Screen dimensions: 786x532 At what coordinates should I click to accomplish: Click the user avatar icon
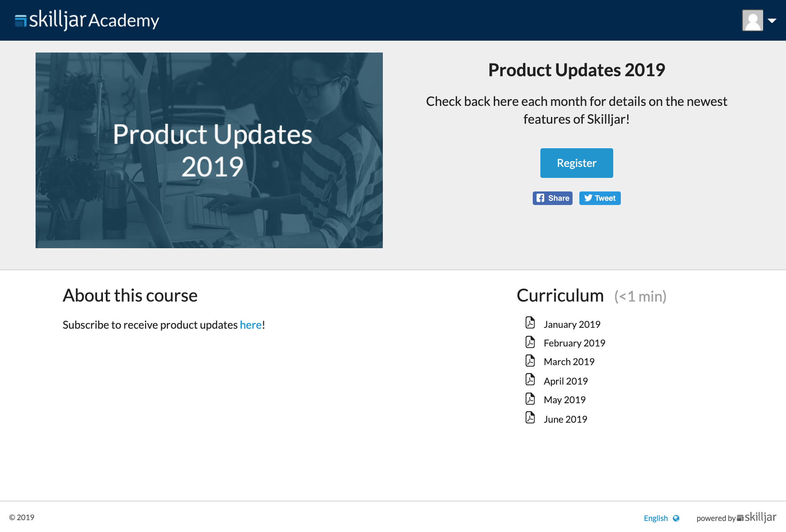click(753, 20)
